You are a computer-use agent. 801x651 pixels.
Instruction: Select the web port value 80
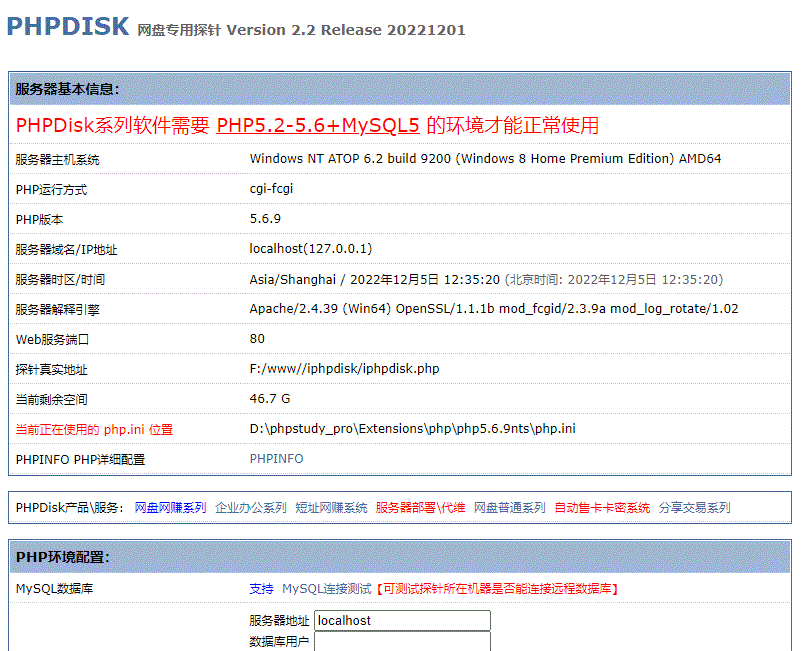tap(257, 339)
